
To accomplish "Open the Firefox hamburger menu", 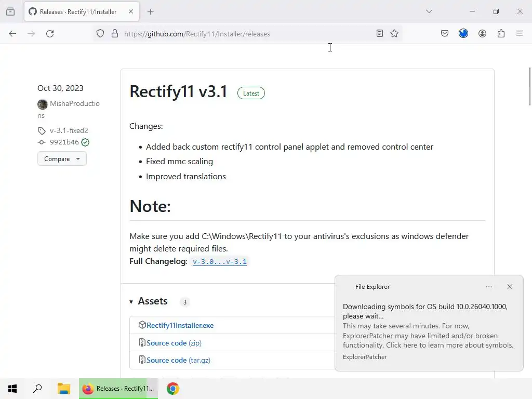I will click(x=520, y=33).
